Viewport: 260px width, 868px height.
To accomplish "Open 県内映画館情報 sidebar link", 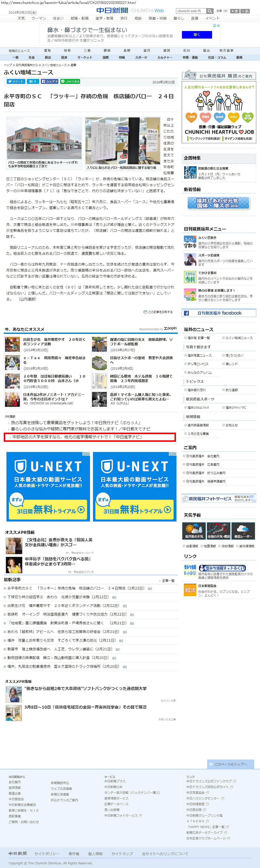I will click(x=198, y=425).
